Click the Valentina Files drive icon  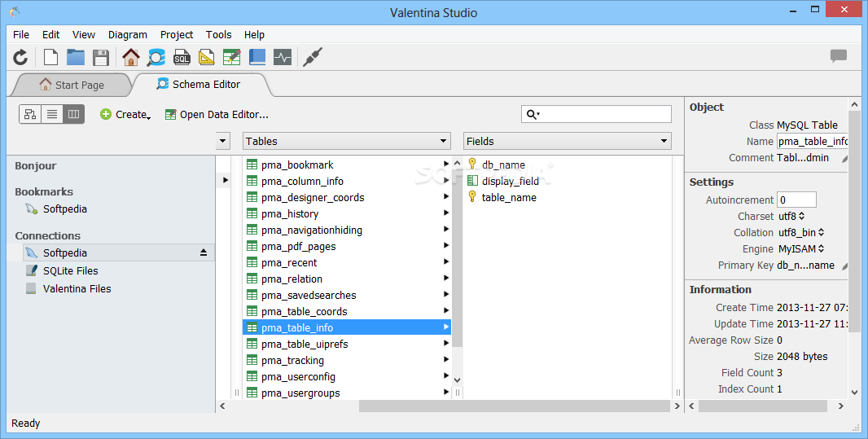pyautogui.click(x=31, y=288)
